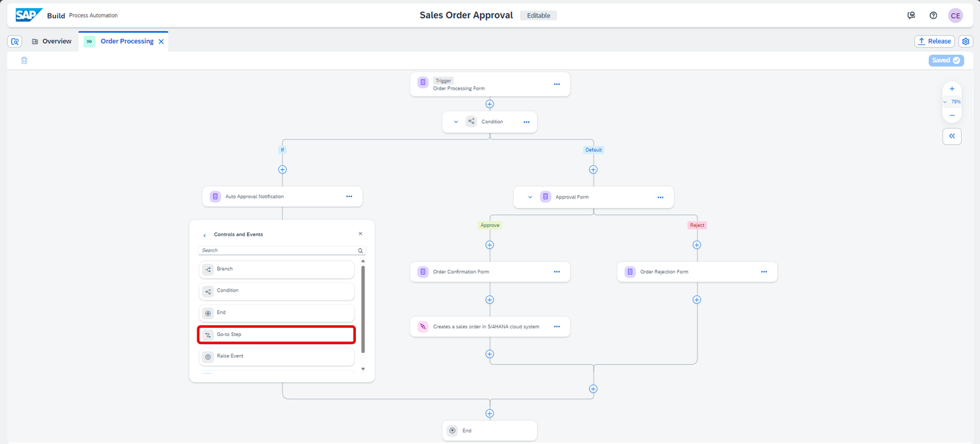
Task: Select the Trigger Order Processing Form step
Action: click(490, 84)
